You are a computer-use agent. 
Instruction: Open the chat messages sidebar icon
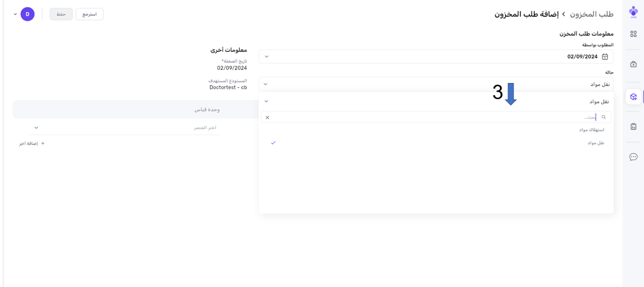pos(633,157)
